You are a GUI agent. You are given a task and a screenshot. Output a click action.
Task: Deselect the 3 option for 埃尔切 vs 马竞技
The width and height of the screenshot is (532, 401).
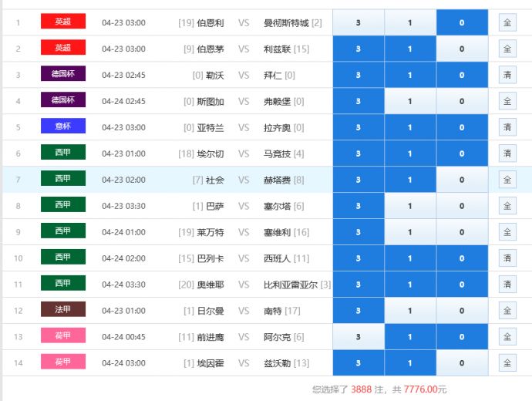click(x=359, y=153)
